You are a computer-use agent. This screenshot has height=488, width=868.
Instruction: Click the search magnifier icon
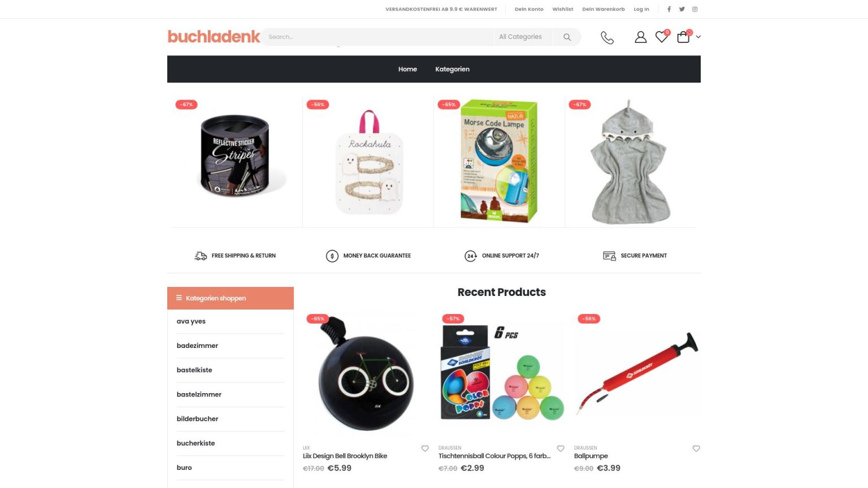click(567, 37)
